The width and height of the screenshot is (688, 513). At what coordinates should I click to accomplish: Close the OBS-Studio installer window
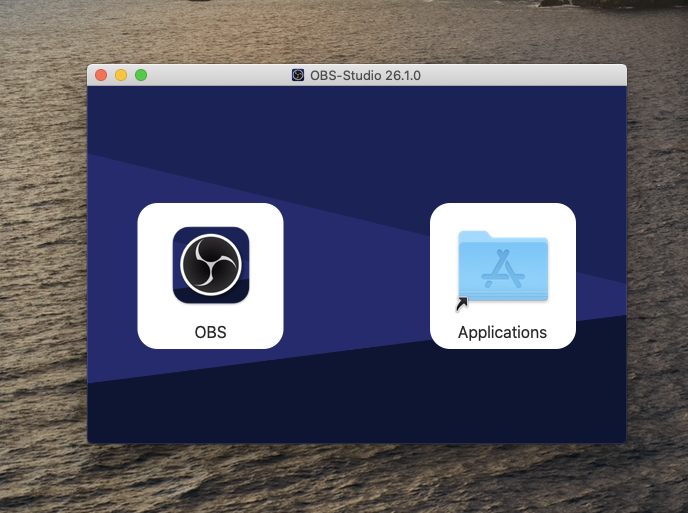[101, 75]
